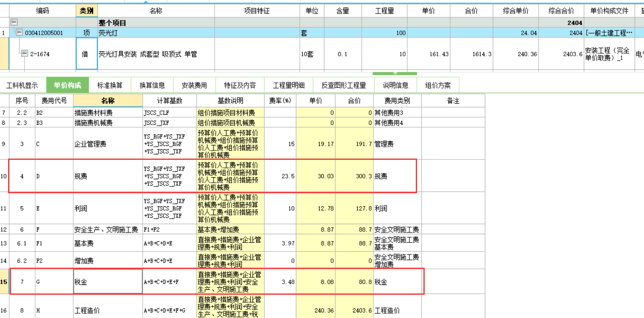Click the 备注 column header
The width and height of the screenshot is (644, 318).
(453, 101)
